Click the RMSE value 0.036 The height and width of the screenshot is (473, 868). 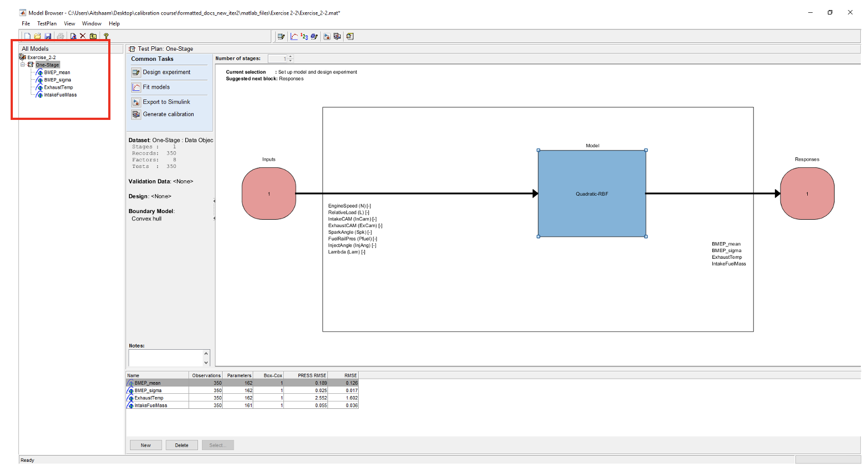pos(351,406)
